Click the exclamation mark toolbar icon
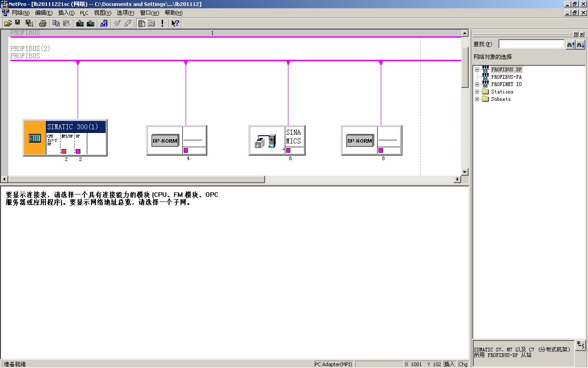 pos(162,23)
